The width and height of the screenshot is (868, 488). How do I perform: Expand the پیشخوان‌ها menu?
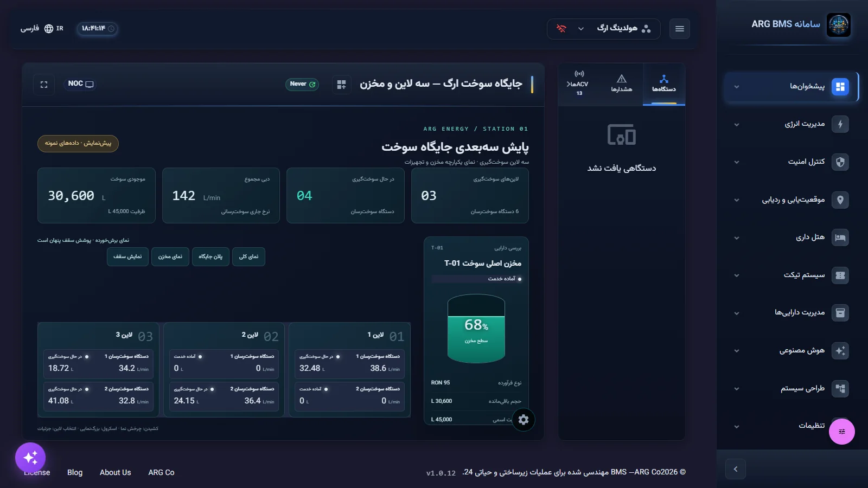pos(791,87)
